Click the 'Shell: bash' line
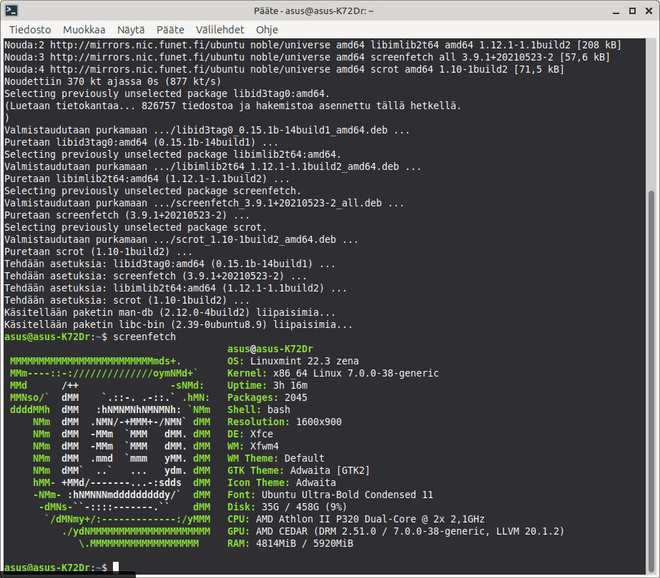Viewport: 660px width, 578px height. (x=258, y=410)
